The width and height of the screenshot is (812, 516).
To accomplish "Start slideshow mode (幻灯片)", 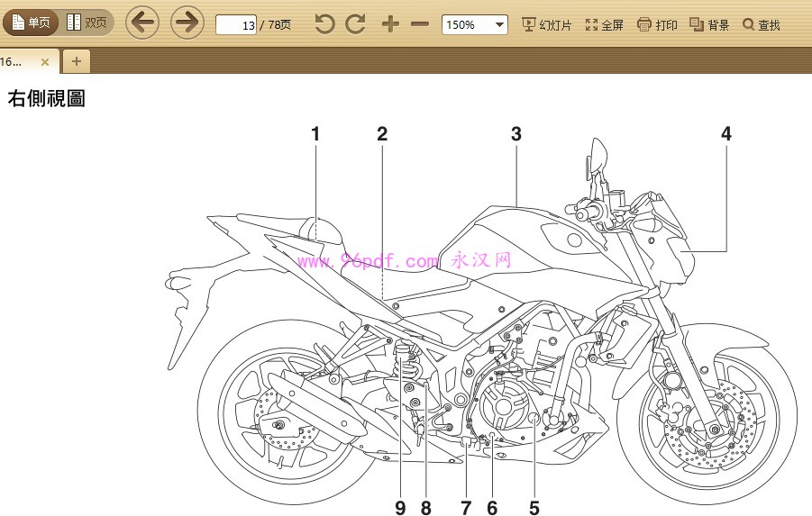I will coord(547,25).
